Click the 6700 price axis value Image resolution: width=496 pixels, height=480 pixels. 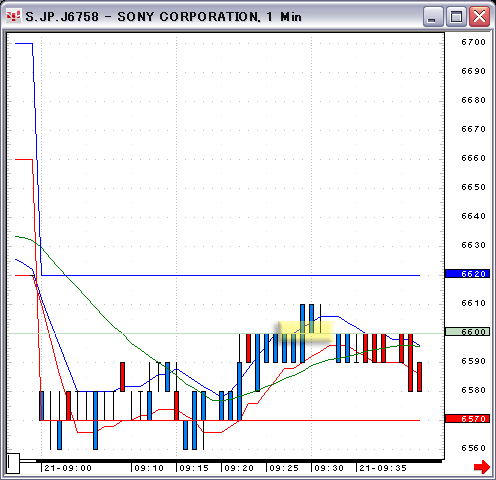pyautogui.click(x=473, y=42)
